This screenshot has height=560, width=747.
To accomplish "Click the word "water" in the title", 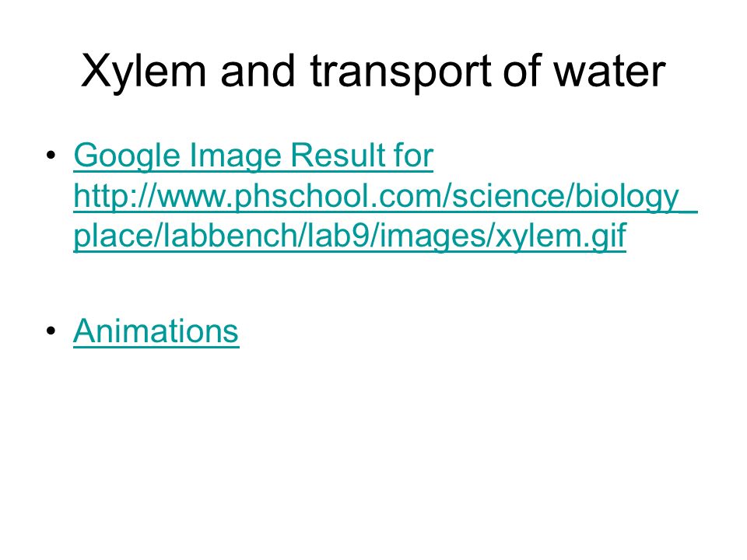I will point(609,72).
